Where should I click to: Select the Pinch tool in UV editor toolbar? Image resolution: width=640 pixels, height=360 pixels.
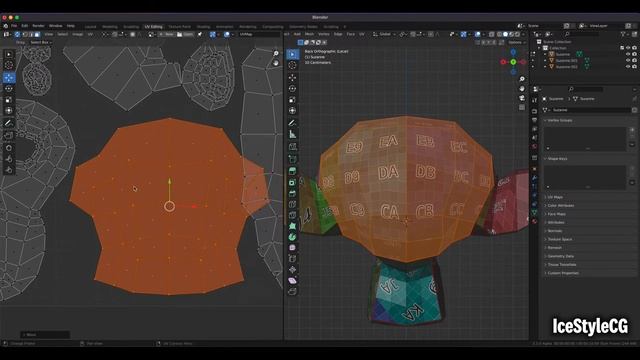coord(9,170)
